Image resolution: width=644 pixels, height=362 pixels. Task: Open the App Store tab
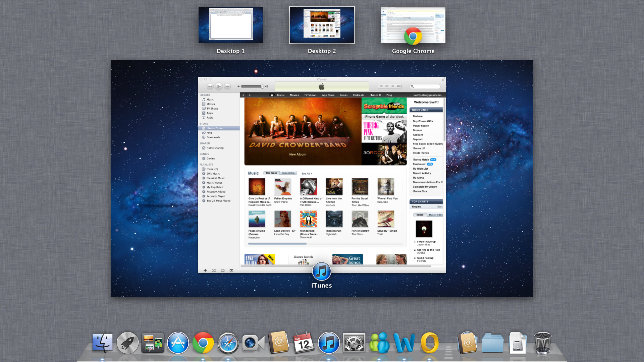[x=328, y=95]
